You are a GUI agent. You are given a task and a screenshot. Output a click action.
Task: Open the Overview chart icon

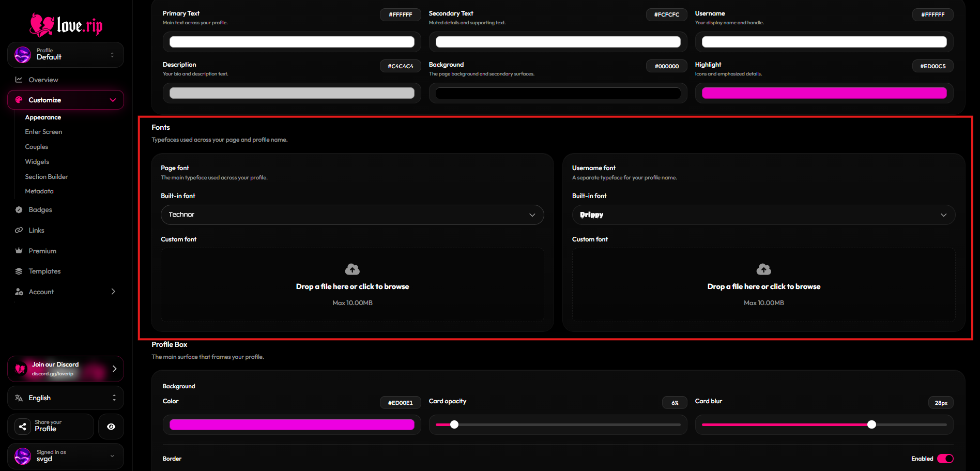click(19, 80)
